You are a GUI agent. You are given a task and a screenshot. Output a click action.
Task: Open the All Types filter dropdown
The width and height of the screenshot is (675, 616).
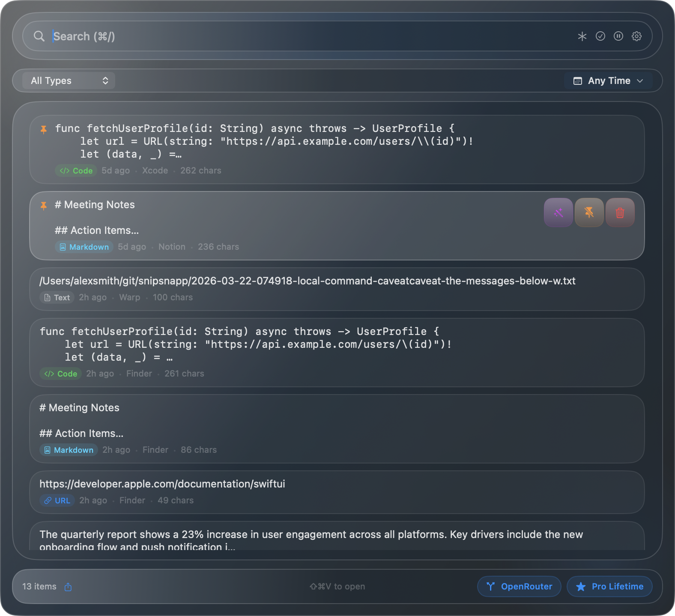[x=69, y=81]
